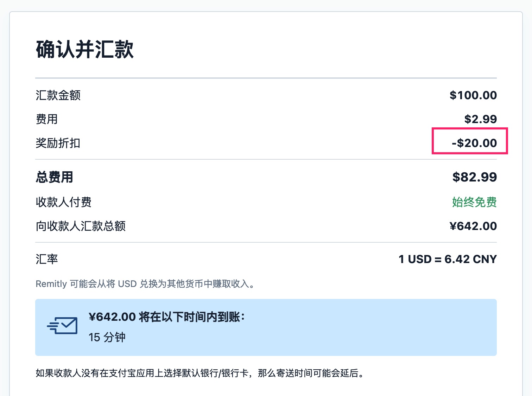The image size is (532, 396).
Task: Click the ¥642.00 arrival notice headline
Action: click(167, 317)
